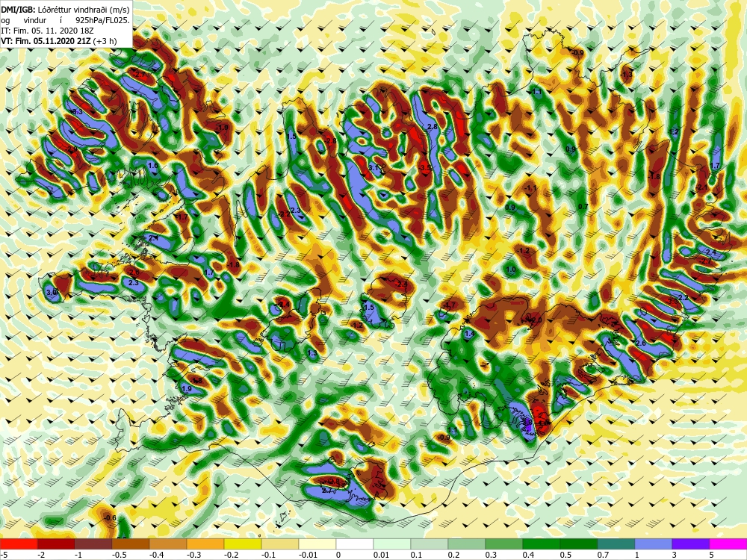This screenshot has width=747, height=560.
Task: Pick the green legend swatch between 0.3 and 0.4
Action: pos(504,544)
